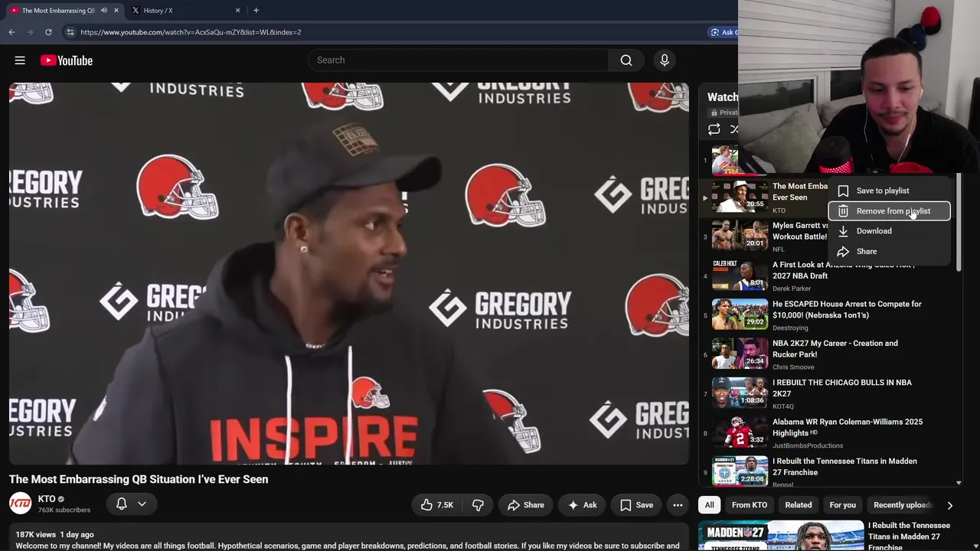
Task: Open recommended MADDEN 27 Titans thumbnail
Action: (781, 536)
